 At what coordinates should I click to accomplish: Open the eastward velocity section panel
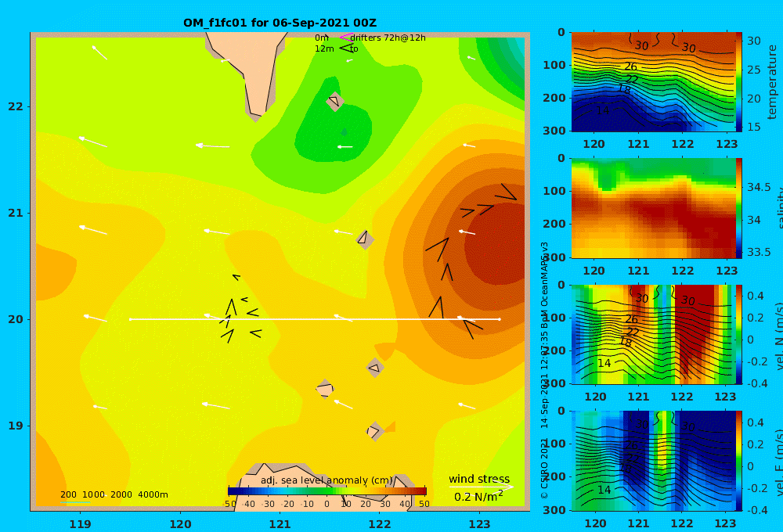click(653, 461)
